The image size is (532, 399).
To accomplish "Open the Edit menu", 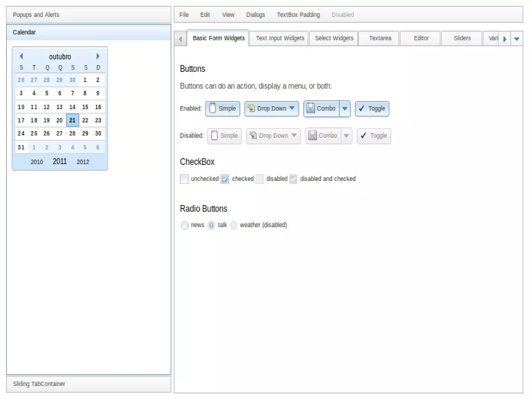I will click(205, 15).
